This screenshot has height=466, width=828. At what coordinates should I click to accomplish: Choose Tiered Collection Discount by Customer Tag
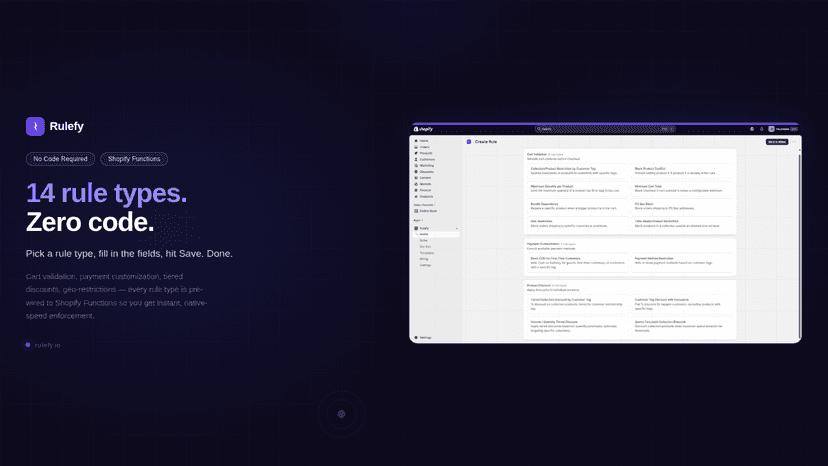click(577, 304)
